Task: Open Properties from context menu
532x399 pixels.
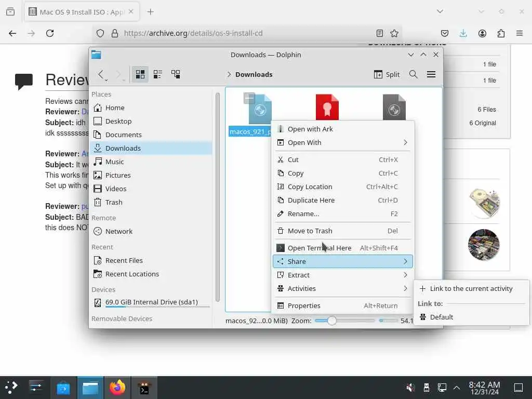Action: point(343,305)
